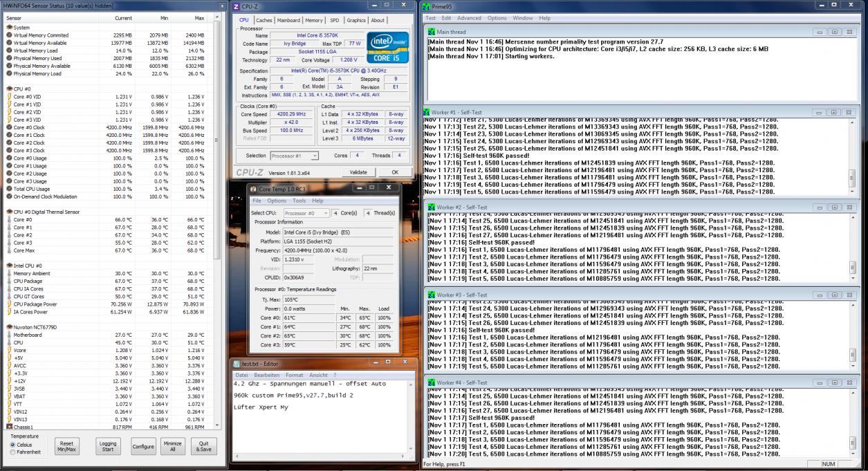Click the CPU #0 group chip icon
This screenshot has height=471, width=868.
click(10, 89)
